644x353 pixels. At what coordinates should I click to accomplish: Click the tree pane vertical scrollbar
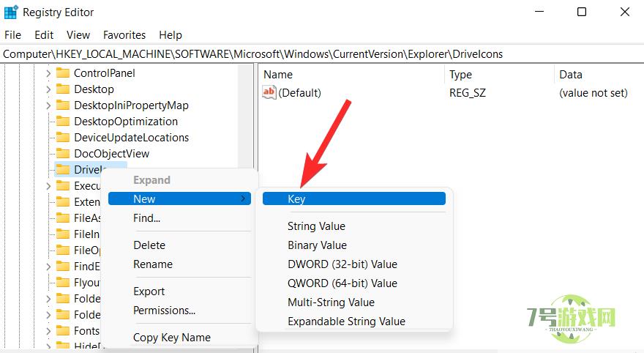click(x=246, y=115)
